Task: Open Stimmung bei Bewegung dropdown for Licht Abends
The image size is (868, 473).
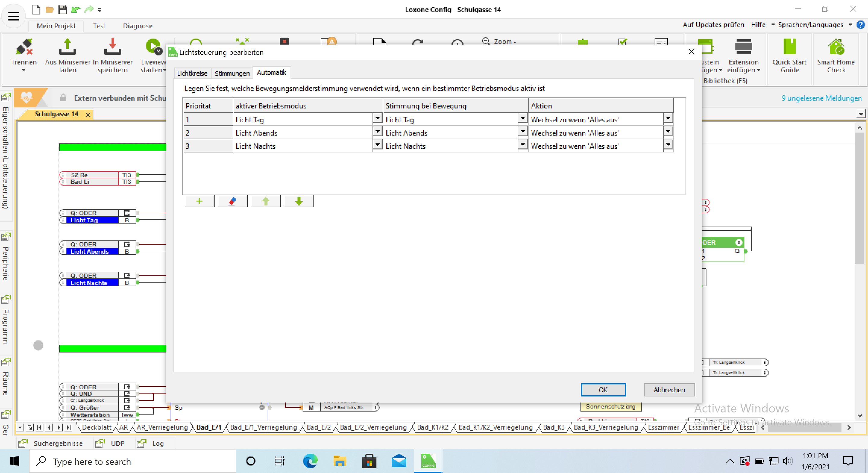Action: (522, 132)
